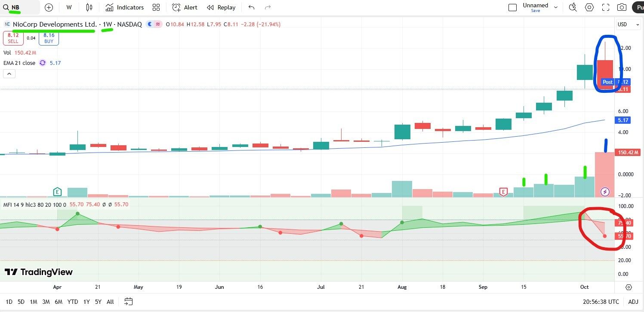Screen dimensions: 644x312
Task: Open the W time interval menu
Action: (x=69, y=7)
